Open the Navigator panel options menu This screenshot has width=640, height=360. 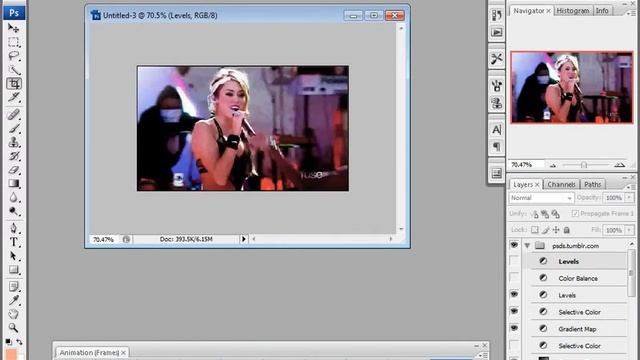(x=631, y=13)
